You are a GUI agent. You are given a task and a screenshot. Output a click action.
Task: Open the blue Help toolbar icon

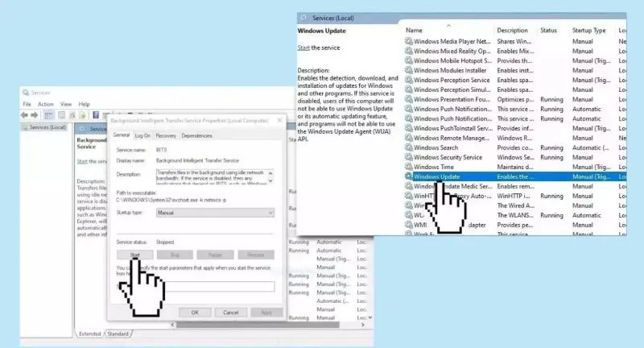(x=96, y=115)
